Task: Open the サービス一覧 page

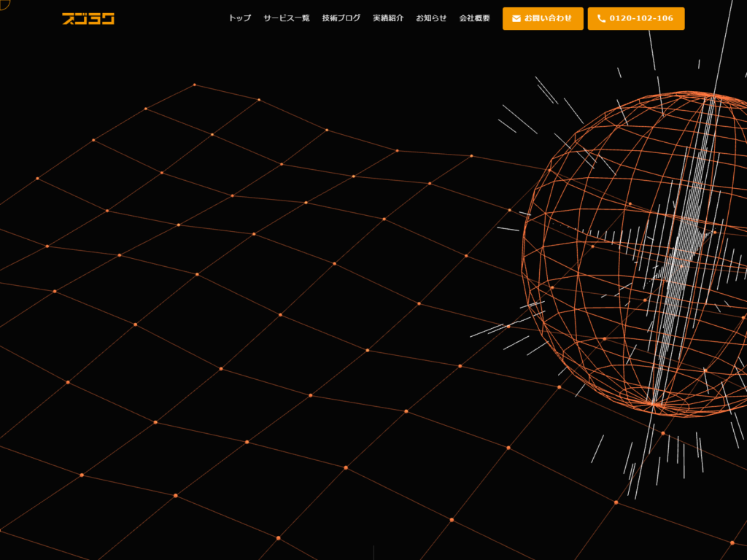Action: (x=286, y=18)
